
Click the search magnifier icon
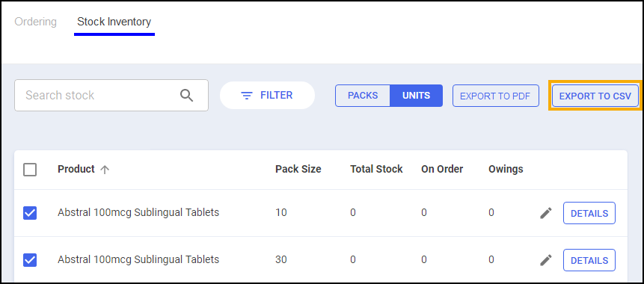186,95
